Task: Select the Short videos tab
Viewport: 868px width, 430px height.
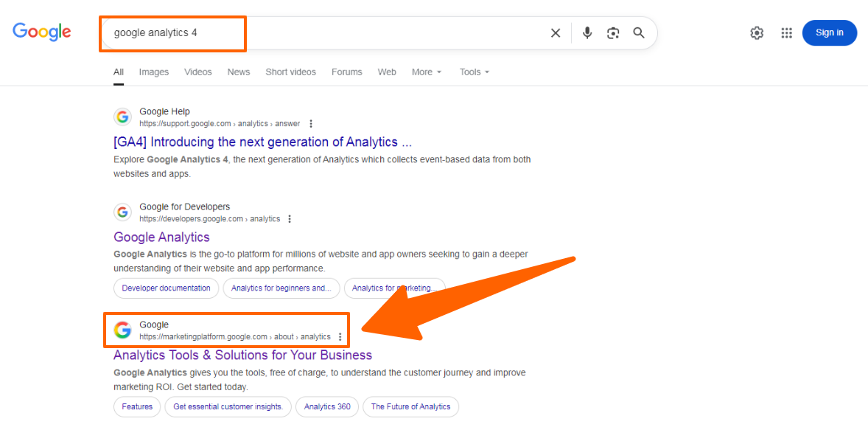Action: 290,72
